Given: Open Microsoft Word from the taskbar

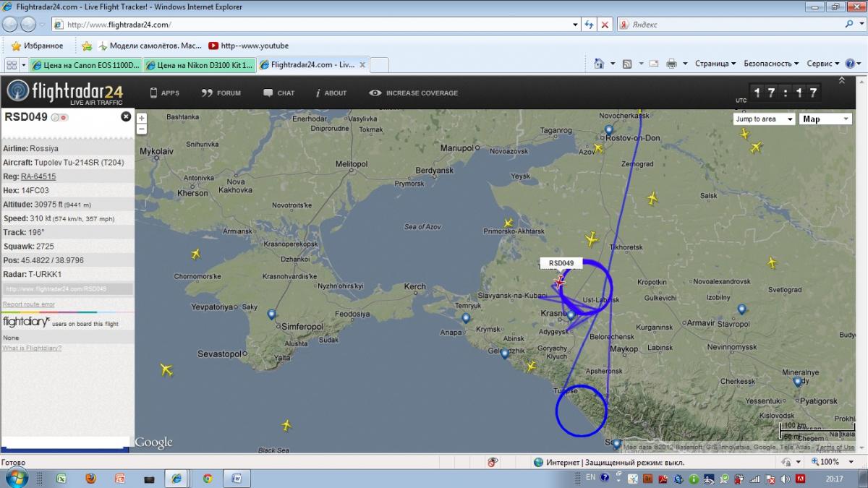Looking at the screenshot, I should [237, 479].
